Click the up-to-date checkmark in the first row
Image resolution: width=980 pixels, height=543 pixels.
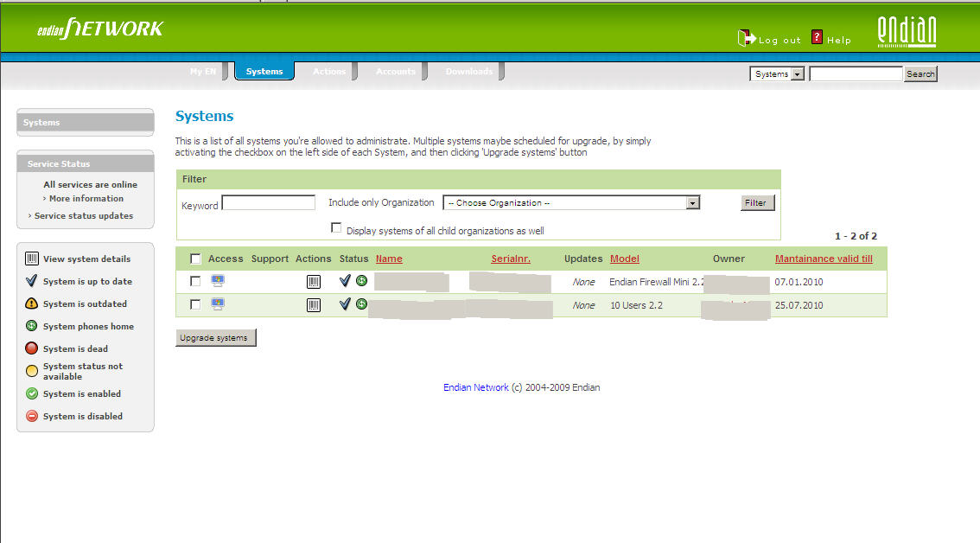[345, 281]
